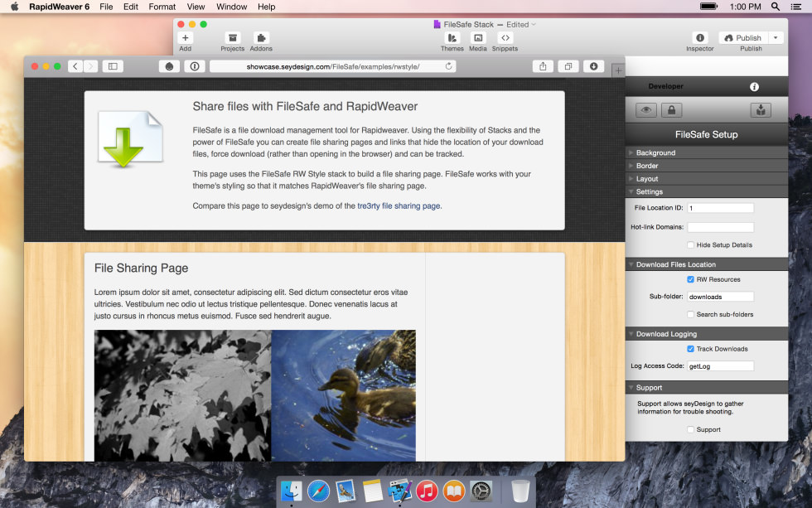Open the Format menu

click(162, 7)
